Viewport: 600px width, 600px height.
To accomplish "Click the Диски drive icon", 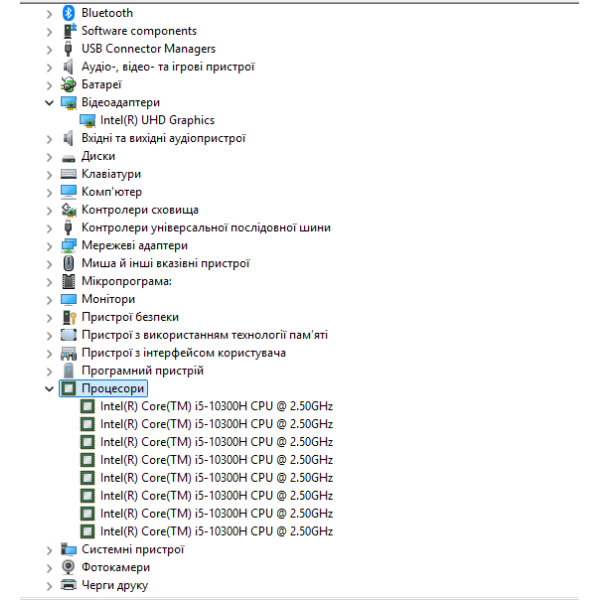I will click(68, 157).
